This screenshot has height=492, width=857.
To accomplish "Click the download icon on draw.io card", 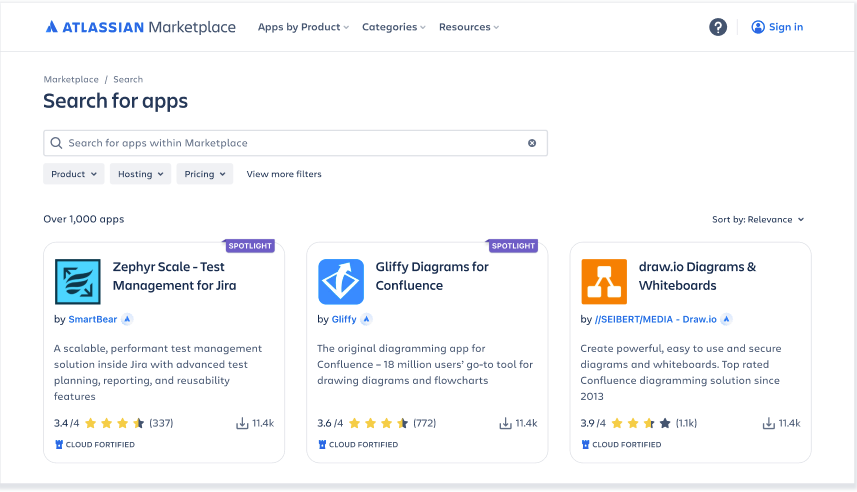I will (x=767, y=423).
